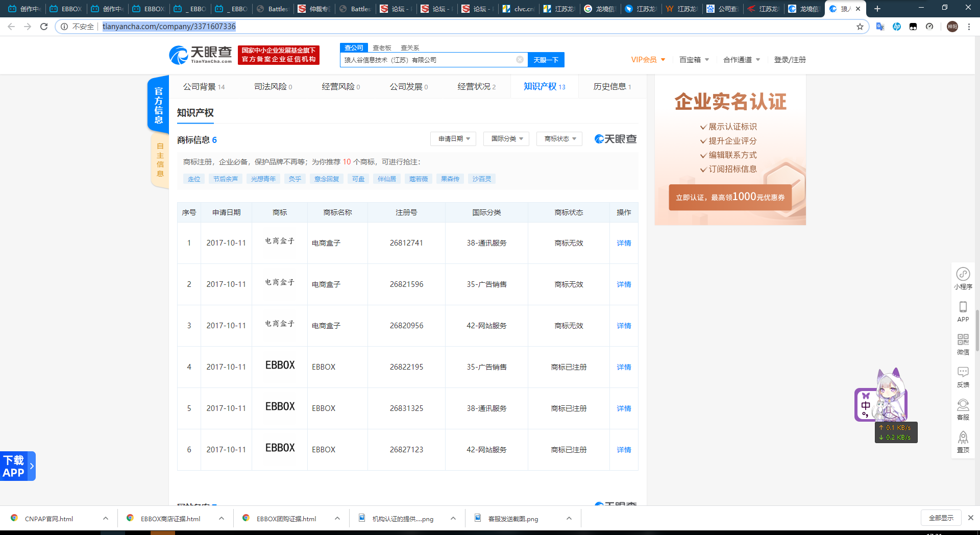Switch to the 公司发展 tab
The image size is (980, 535).
pyautogui.click(x=409, y=87)
